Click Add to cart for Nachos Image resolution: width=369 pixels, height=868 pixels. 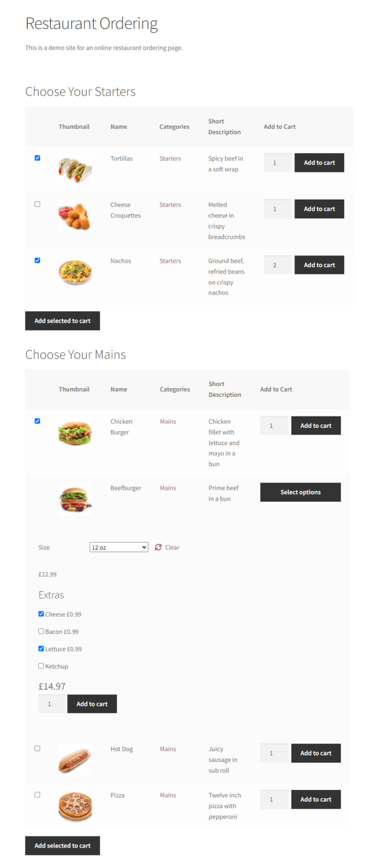coord(319,264)
